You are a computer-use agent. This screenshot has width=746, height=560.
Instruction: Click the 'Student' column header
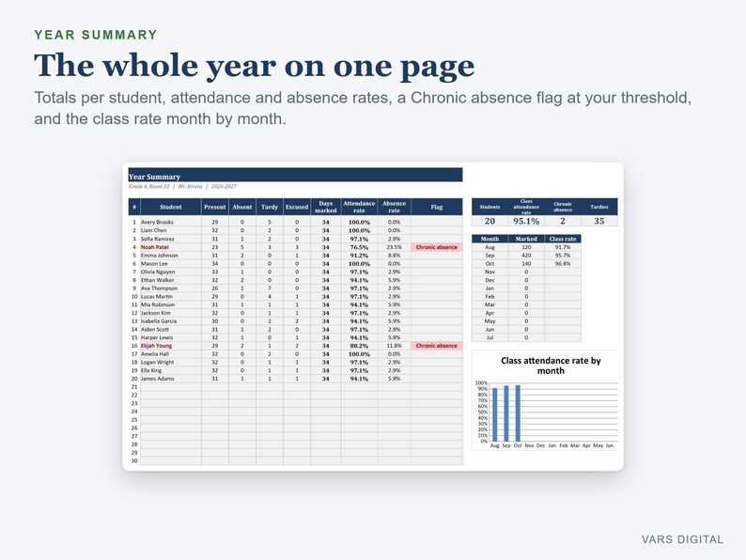[x=171, y=207]
